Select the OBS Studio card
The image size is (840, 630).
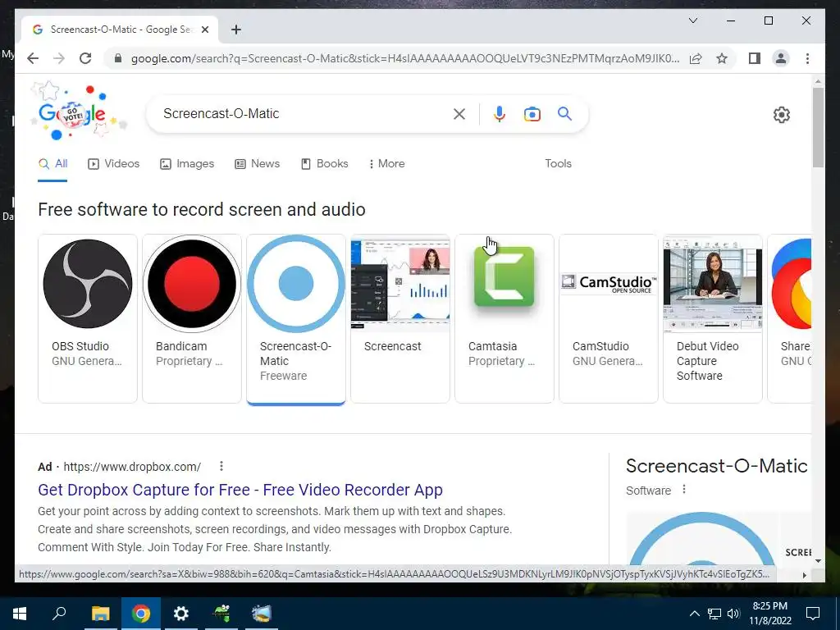coord(88,318)
